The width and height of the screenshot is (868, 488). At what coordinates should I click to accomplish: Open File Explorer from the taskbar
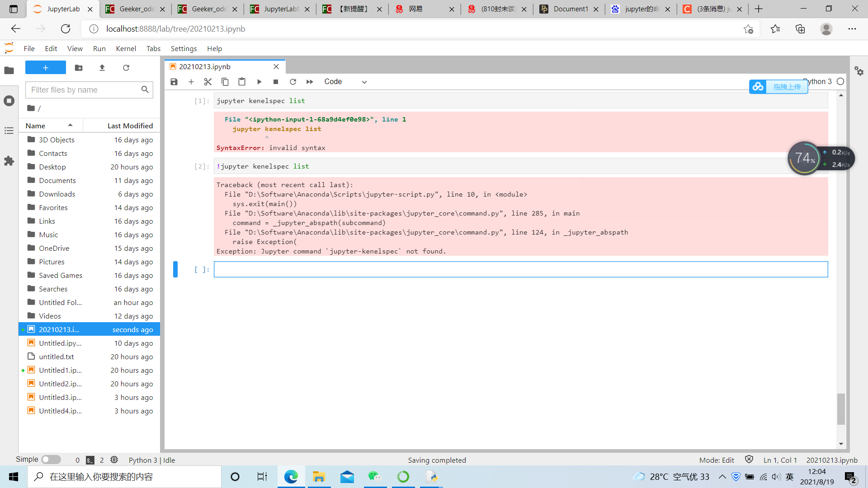pos(319,477)
